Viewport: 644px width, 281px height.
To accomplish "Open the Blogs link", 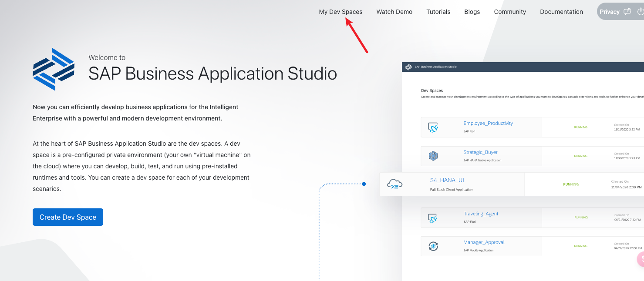I will 472,12.
